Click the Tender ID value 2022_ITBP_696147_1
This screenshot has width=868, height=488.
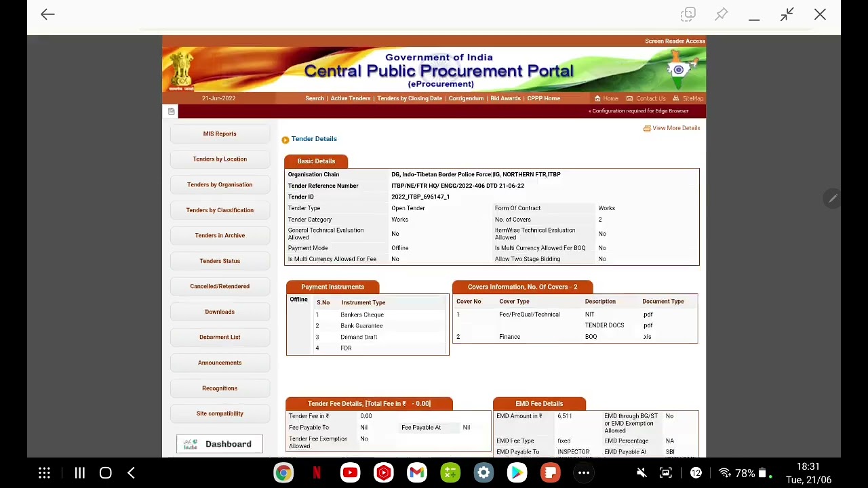(420, 197)
